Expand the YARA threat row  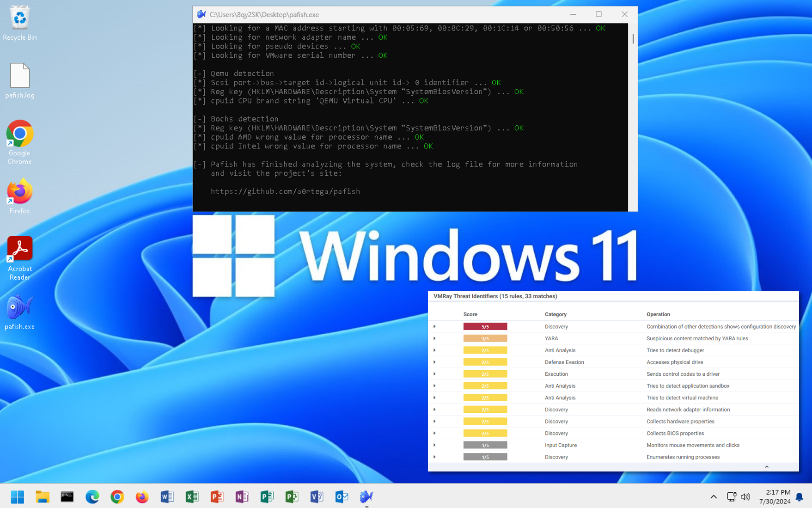tap(434, 338)
